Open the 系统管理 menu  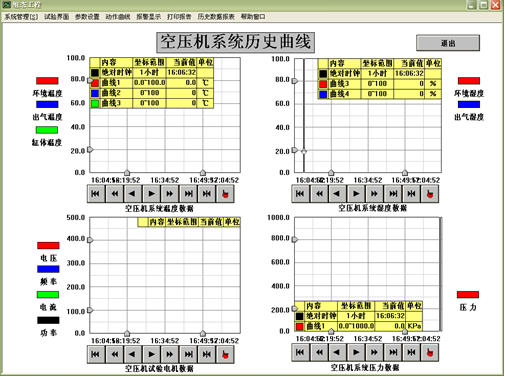[21, 17]
